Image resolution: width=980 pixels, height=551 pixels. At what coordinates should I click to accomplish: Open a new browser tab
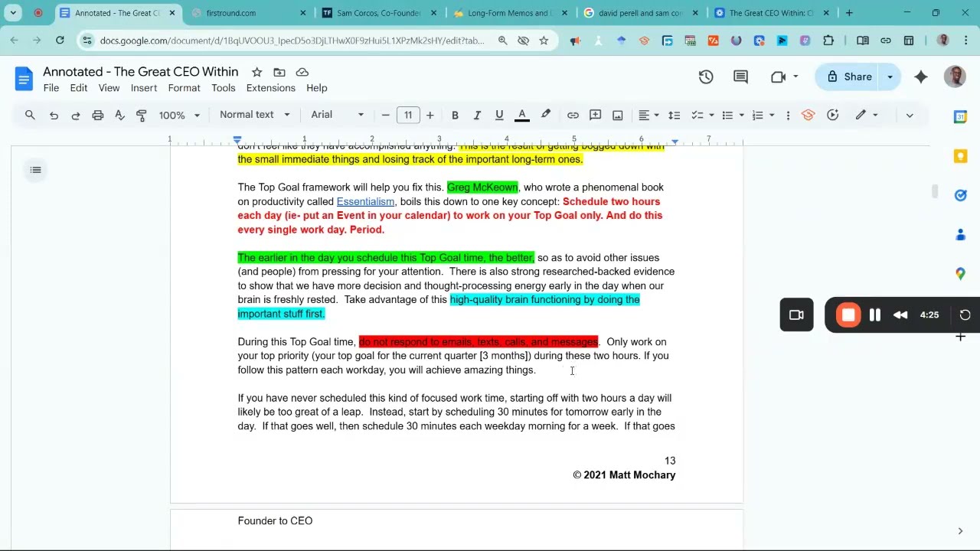point(849,13)
